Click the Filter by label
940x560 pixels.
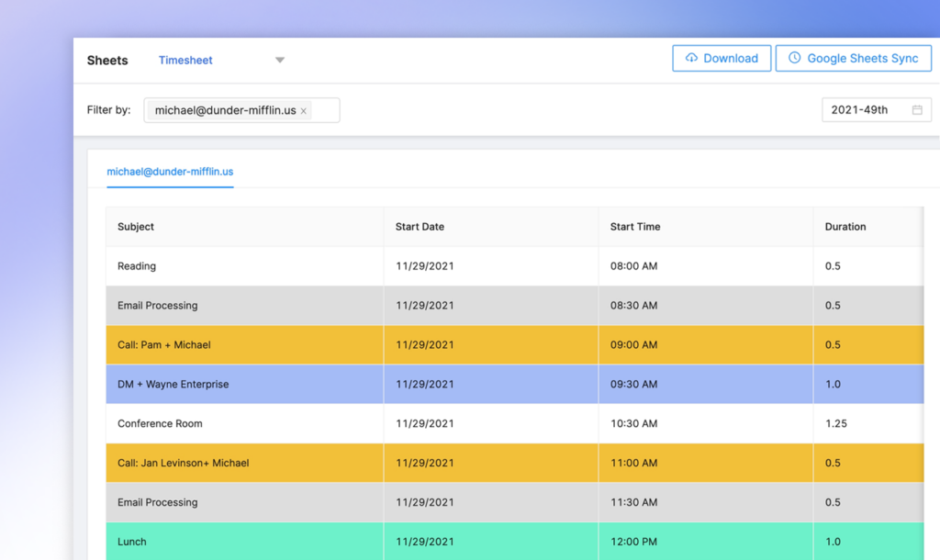tap(108, 110)
